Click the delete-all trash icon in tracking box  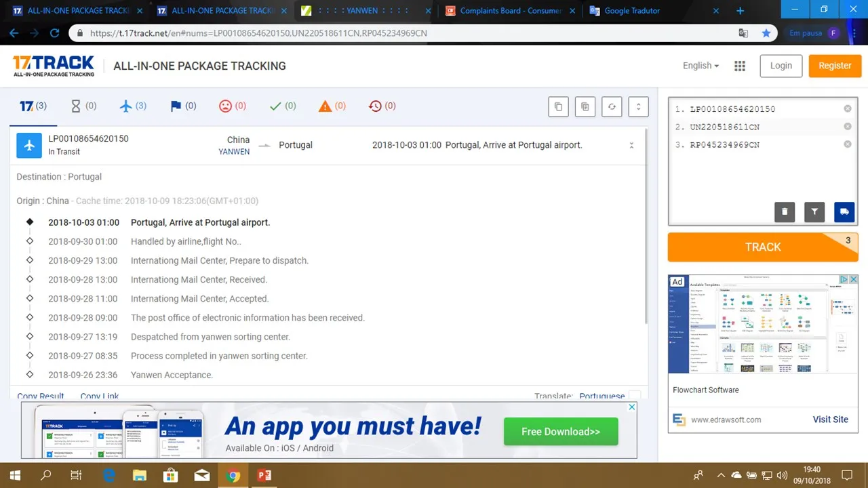[785, 211]
